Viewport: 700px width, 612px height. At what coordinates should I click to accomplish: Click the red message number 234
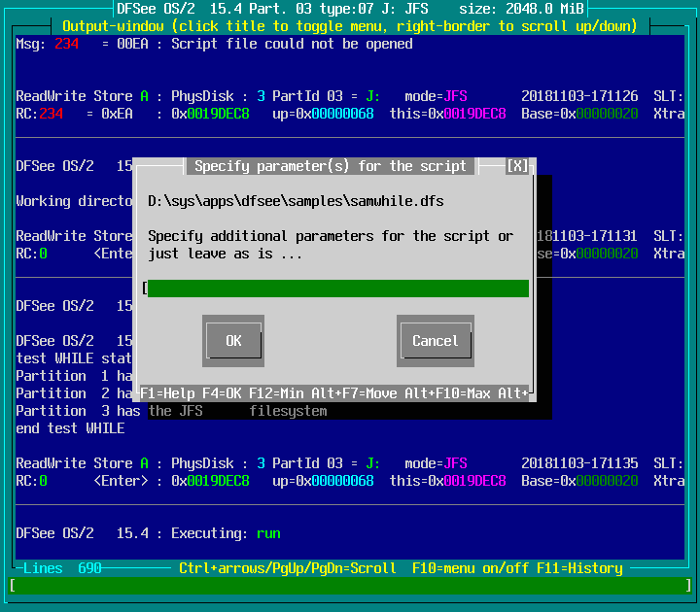pyautogui.click(x=66, y=44)
